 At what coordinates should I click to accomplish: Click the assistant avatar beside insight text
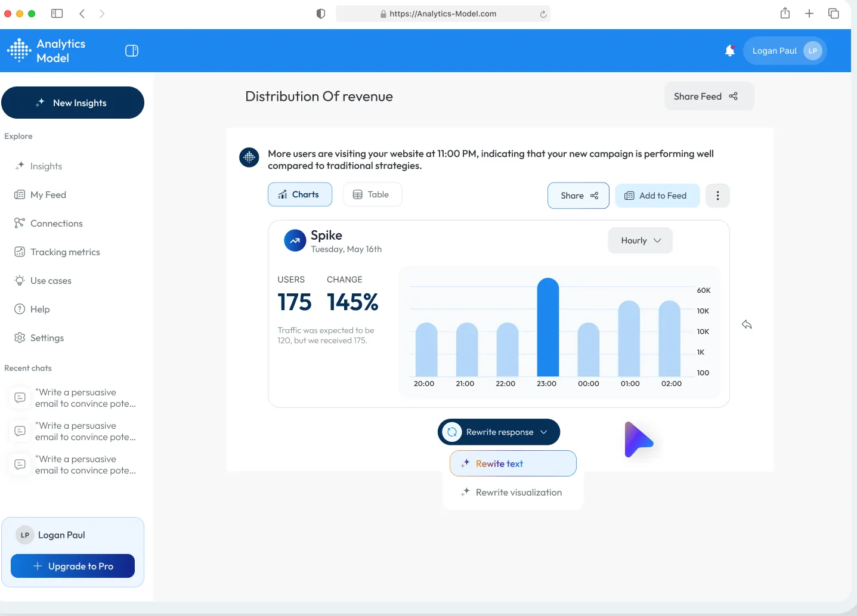click(x=249, y=157)
